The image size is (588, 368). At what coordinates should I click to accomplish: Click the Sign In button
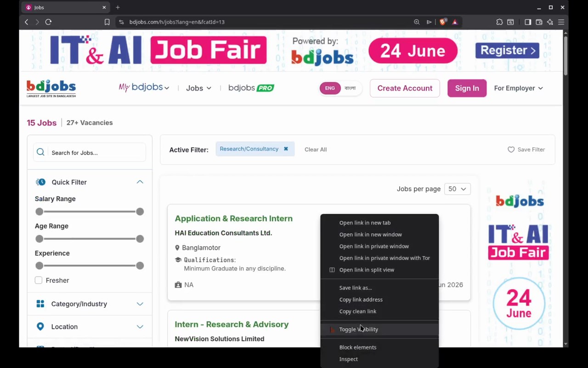click(467, 88)
